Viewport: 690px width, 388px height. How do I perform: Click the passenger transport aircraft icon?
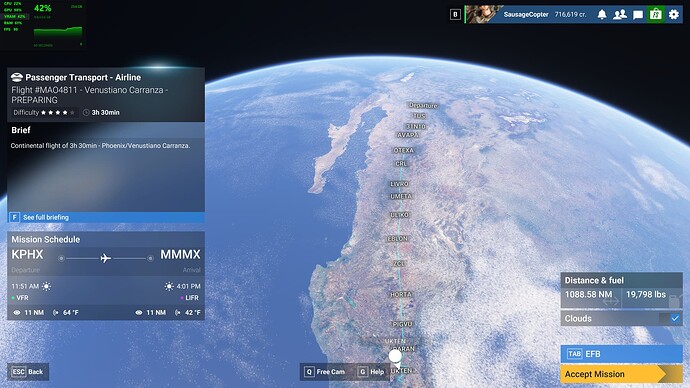click(x=17, y=77)
